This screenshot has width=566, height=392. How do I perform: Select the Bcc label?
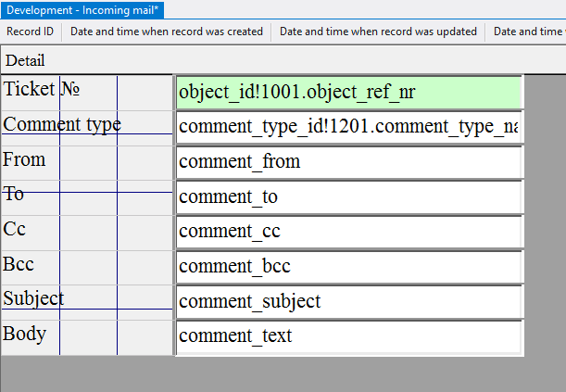(x=19, y=264)
